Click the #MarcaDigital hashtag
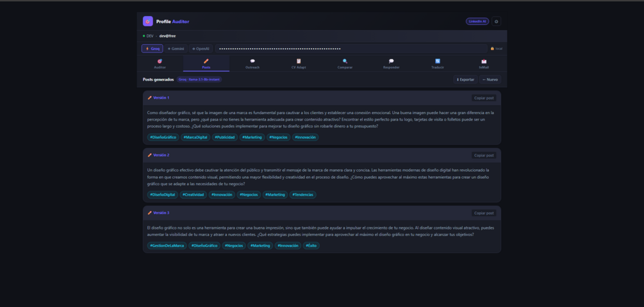644x307 pixels. (x=195, y=137)
